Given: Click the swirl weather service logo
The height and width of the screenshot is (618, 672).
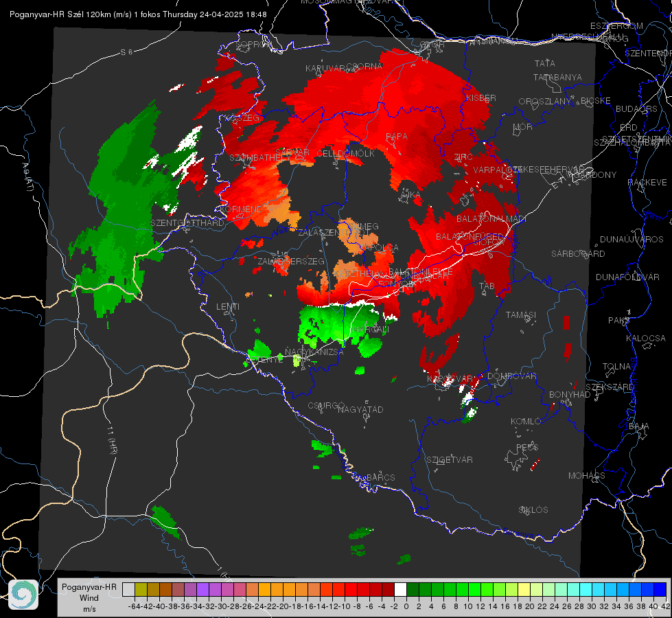Looking at the screenshot, I should coord(23,595).
